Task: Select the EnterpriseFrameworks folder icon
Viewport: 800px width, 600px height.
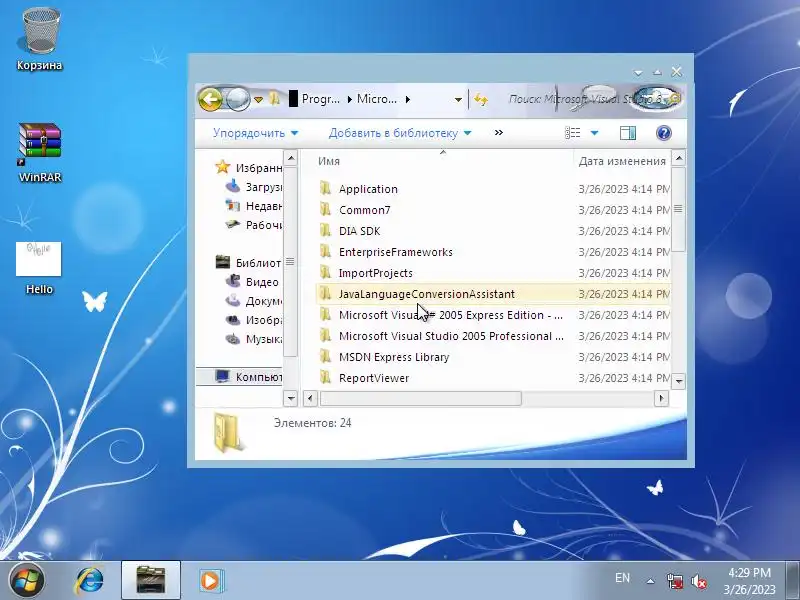Action: tap(326, 252)
